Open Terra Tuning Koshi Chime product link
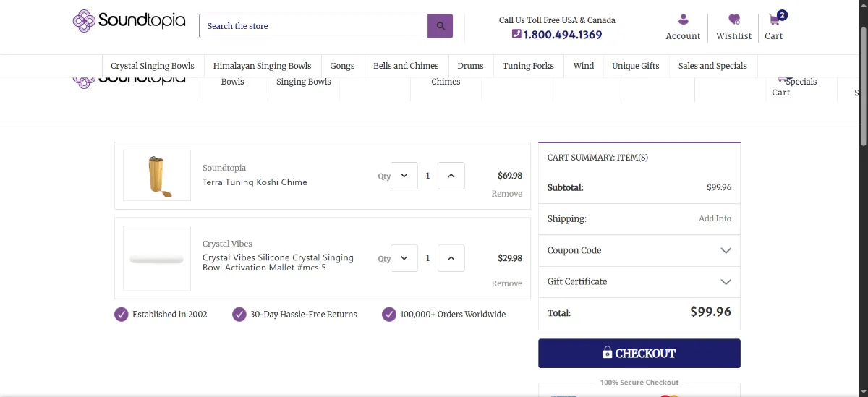This screenshot has width=868, height=397. [x=255, y=182]
